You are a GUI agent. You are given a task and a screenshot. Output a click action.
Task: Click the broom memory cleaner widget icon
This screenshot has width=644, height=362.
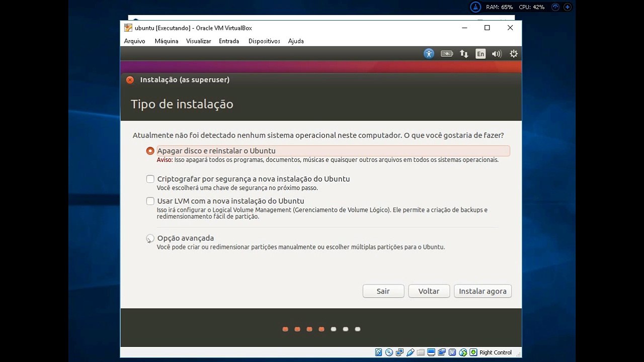point(475,7)
